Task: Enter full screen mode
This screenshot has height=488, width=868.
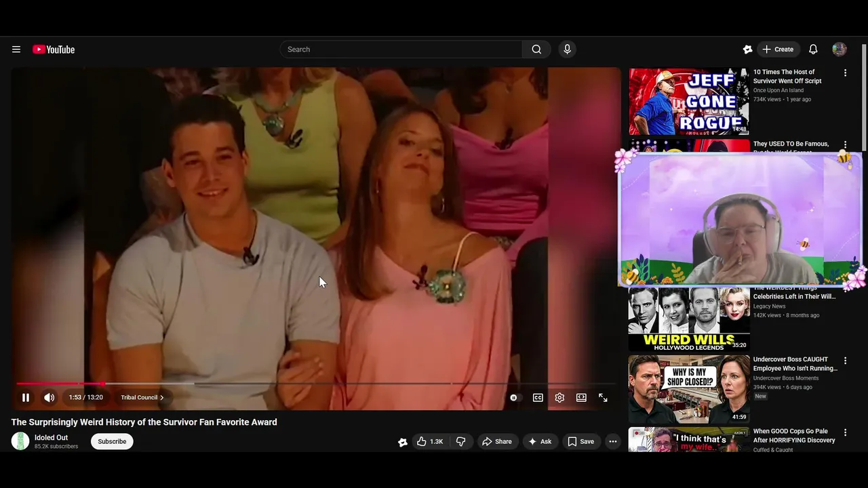Action: tap(603, 398)
